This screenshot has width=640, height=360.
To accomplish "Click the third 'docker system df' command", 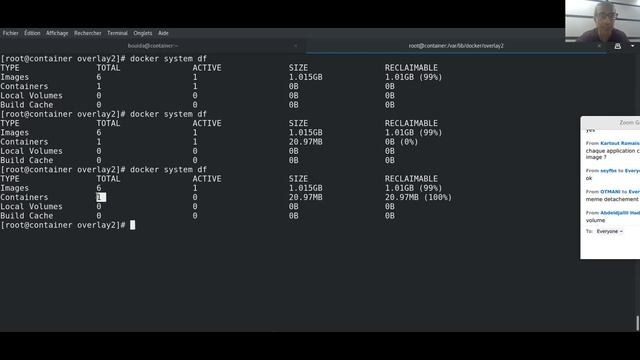I will pyautogui.click(x=168, y=169).
